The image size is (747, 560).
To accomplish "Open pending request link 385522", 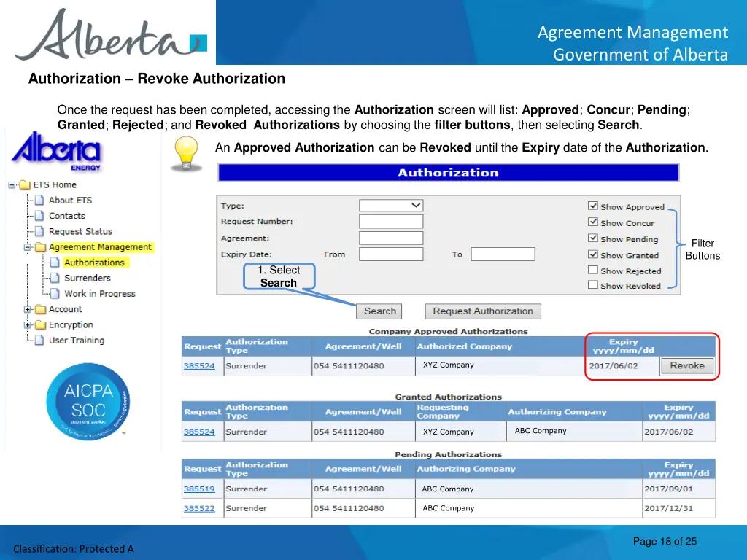I will tap(199, 508).
